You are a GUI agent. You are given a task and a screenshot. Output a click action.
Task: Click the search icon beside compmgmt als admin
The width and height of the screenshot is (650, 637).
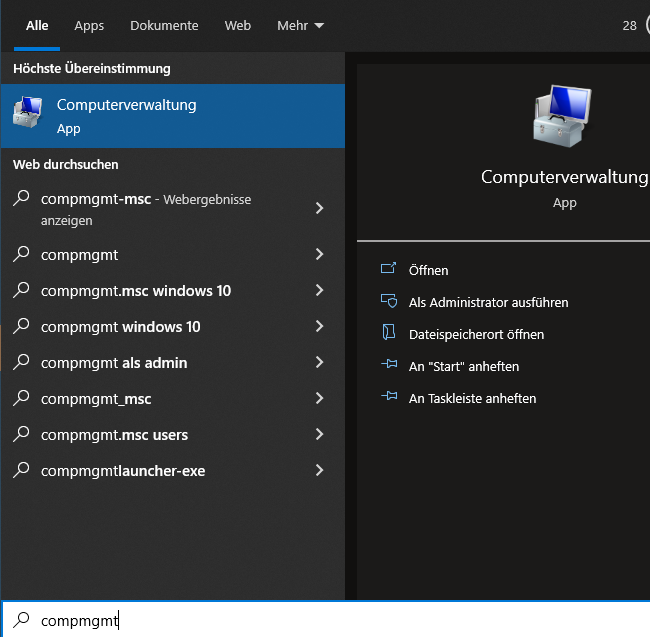(21, 362)
